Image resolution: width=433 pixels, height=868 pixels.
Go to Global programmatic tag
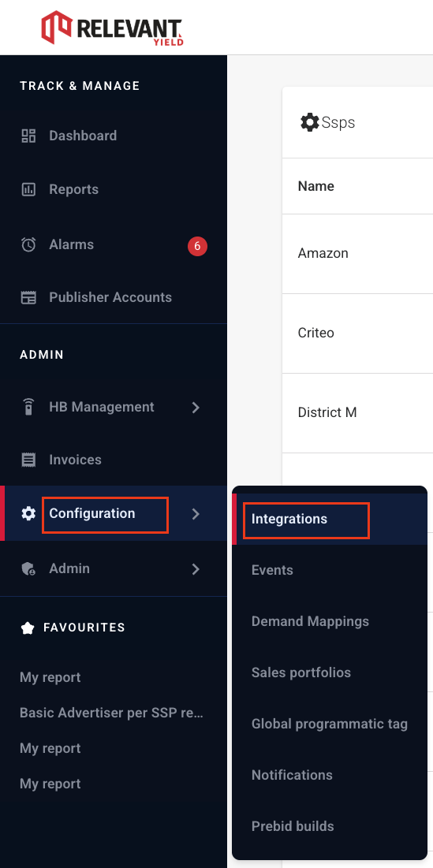330,724
